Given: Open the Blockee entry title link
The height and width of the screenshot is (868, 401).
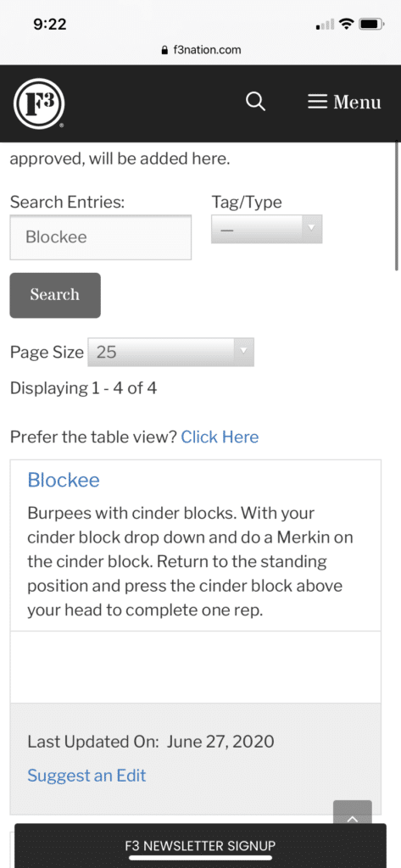Looking at the screenshot, I should pos(64,480).
